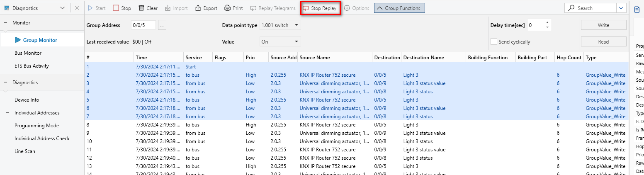Clear the telegram list with Clear

(x=148, y=8)
